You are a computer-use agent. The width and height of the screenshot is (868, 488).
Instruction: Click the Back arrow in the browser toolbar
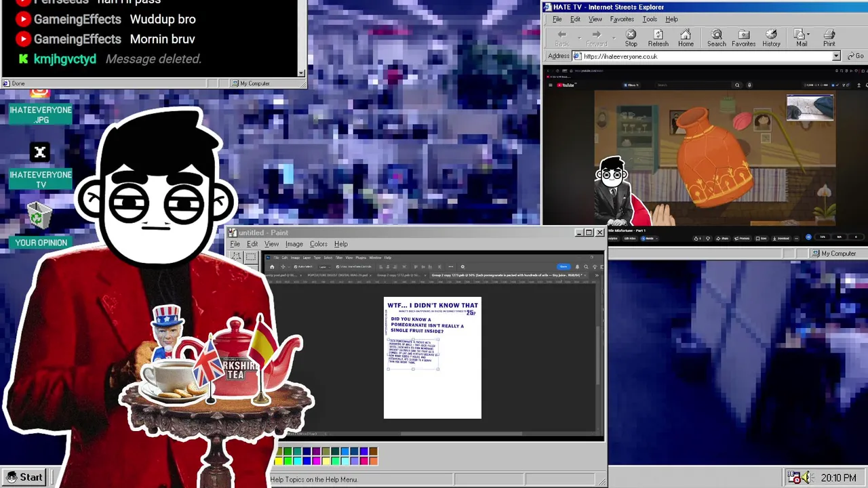(561, 38)
